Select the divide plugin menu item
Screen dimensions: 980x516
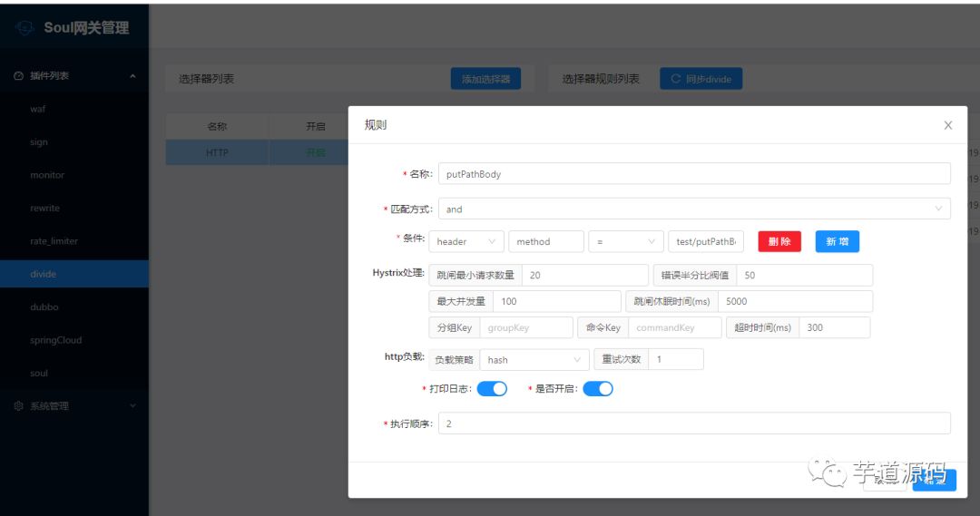[x=74, y=274]
